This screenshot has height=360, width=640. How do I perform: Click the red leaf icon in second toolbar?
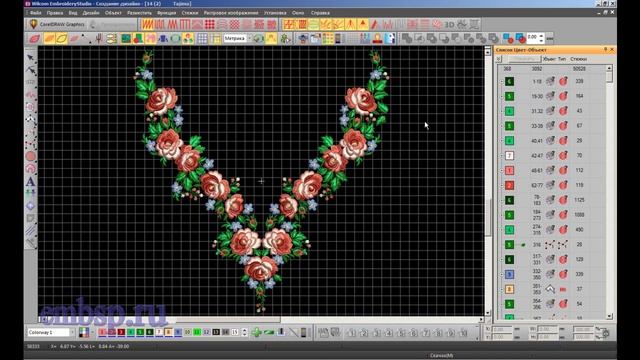point(35,39)
